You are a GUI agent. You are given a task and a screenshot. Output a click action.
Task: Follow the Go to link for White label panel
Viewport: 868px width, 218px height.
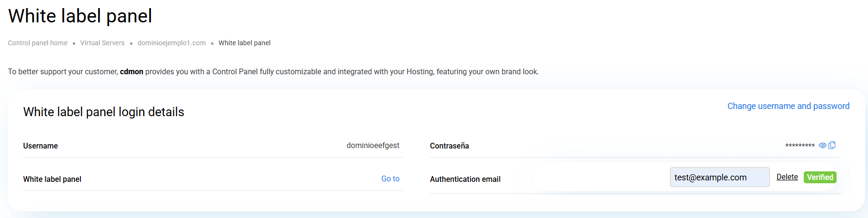point(390,179)
